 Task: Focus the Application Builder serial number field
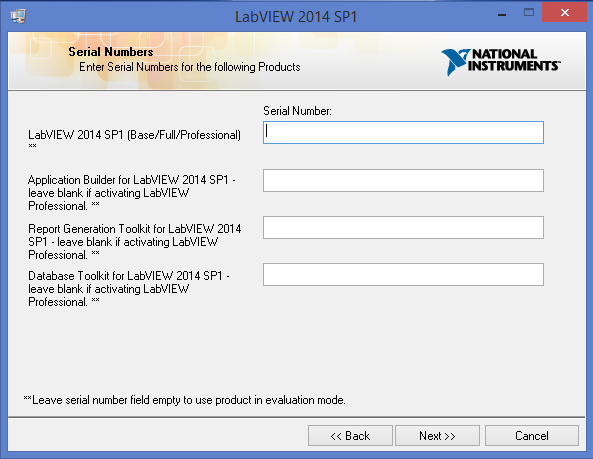click(x=403, y=180)
